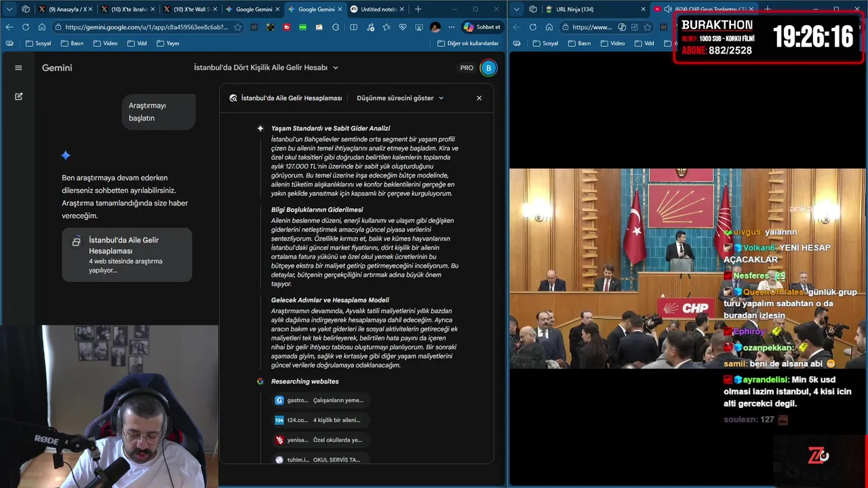Open the yenisa... 'Özel okullarda ye...' source chip

tap(320, 439)
